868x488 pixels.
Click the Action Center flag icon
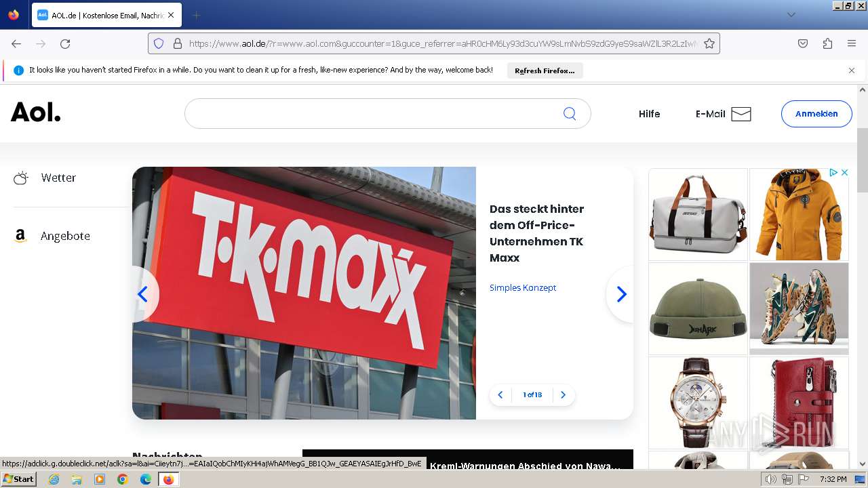pos(804,479)
